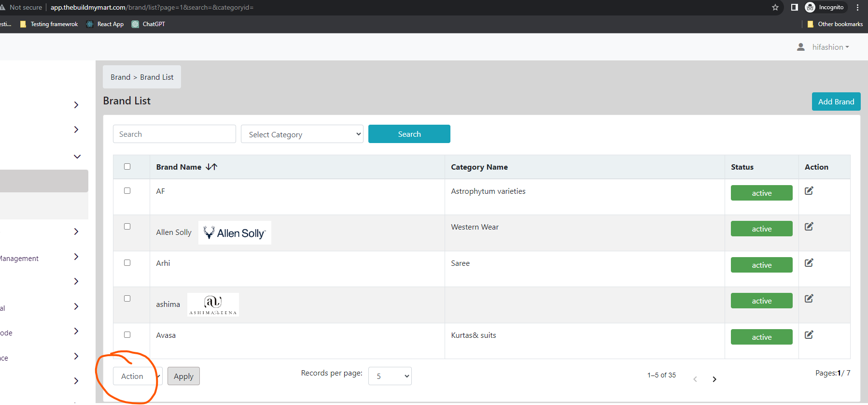Open ChatGPT bookmark
This screenshot has height=405, width=868.
tap(149, 24)
